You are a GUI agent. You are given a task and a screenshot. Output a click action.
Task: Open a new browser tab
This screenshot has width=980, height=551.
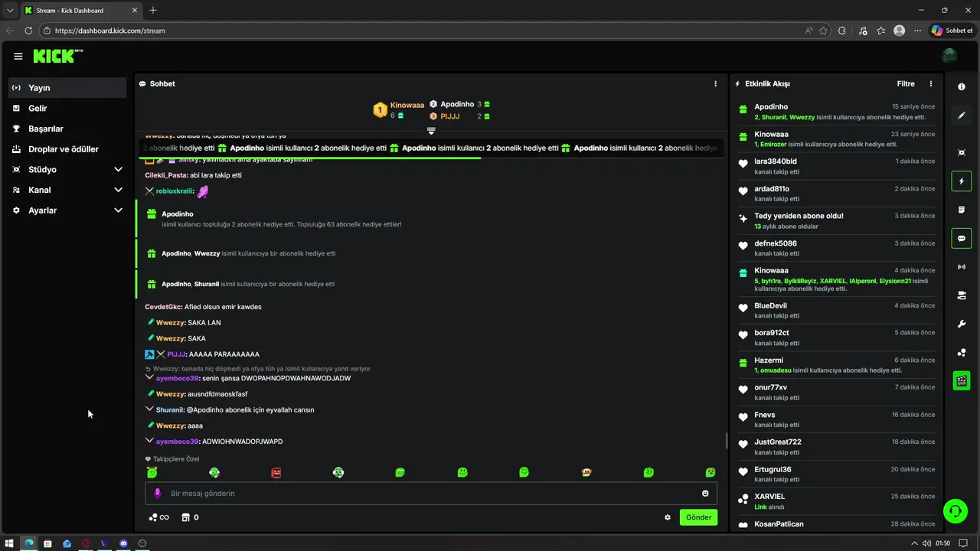pos(153,10)
